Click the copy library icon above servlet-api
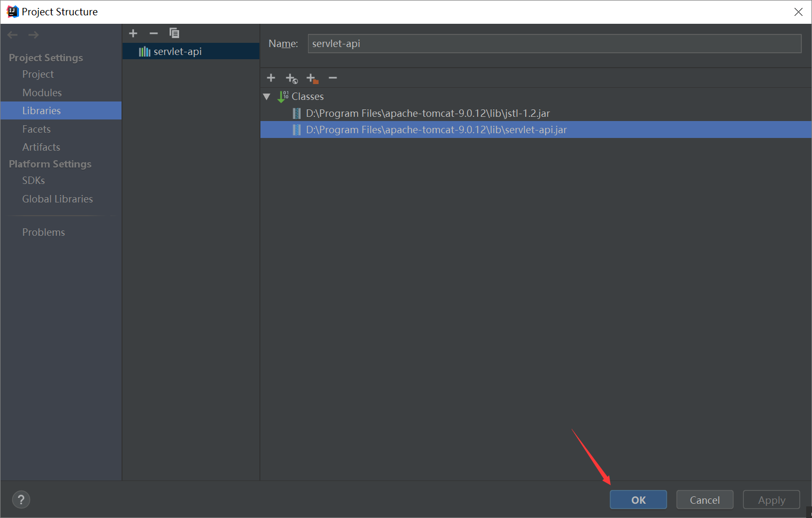This screenshot has width=812, height=518. click(174, 33)
